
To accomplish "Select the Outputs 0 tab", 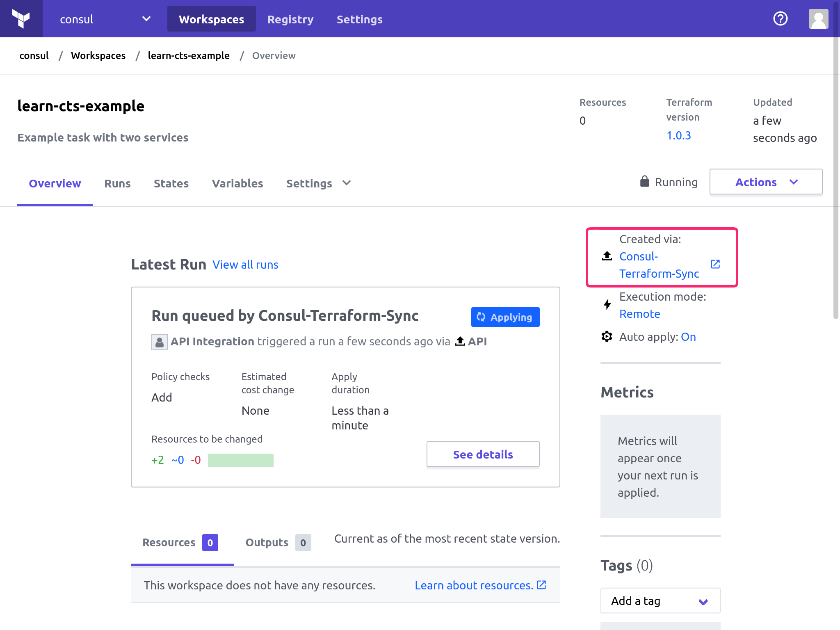I will pyautogui.click(x=278, y=543).
